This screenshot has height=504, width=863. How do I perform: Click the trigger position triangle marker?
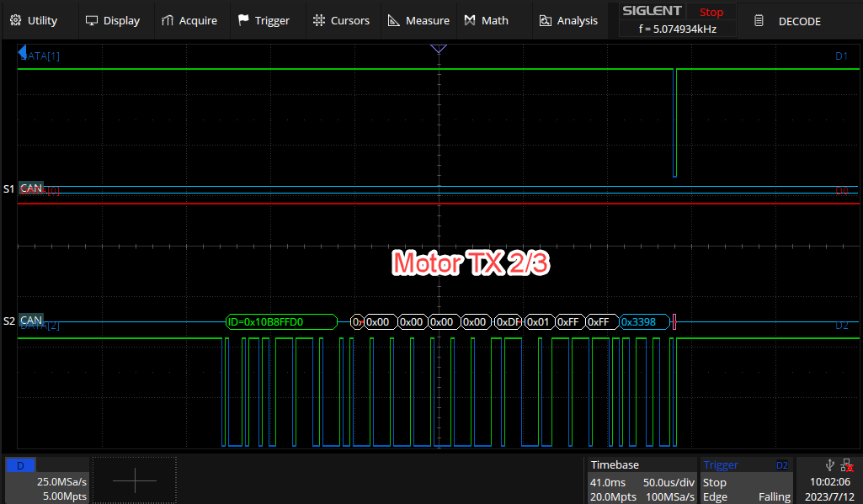[x=439, y=49]
